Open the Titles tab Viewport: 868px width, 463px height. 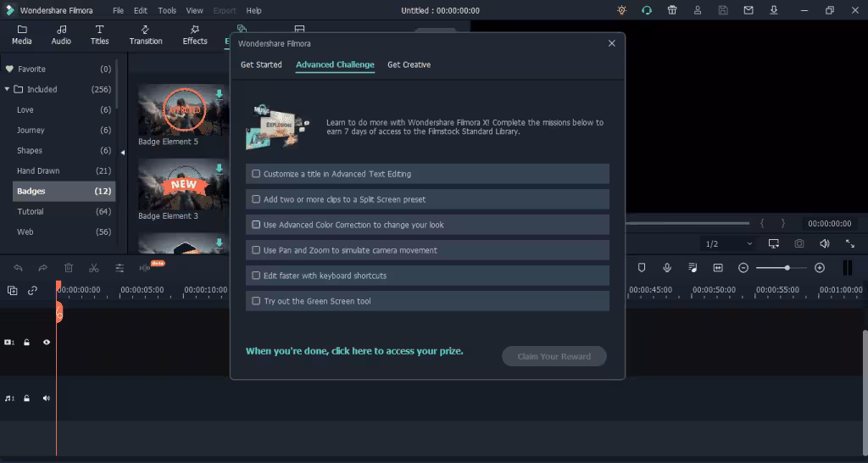click(100, 35)
